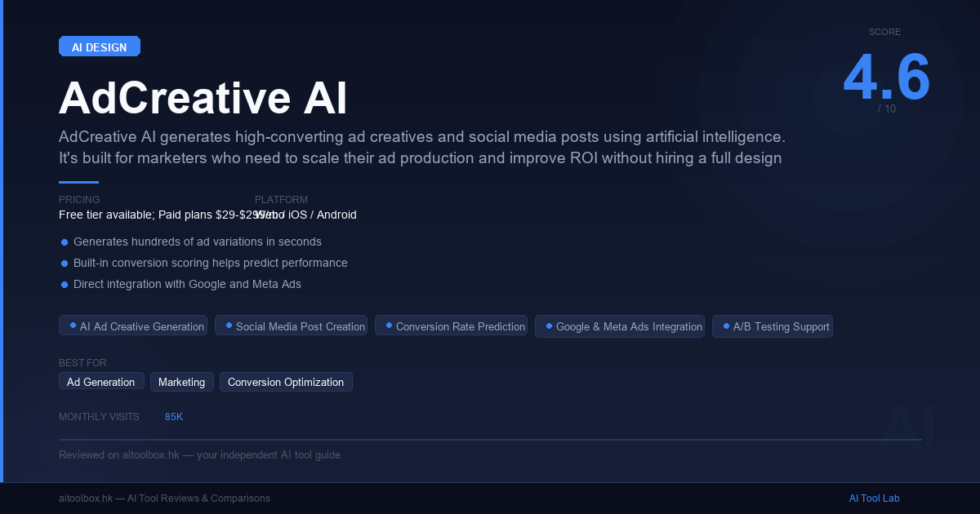
Task: Click 'Direct integration with Google and Meta Ads'
Action: point(187,284)
